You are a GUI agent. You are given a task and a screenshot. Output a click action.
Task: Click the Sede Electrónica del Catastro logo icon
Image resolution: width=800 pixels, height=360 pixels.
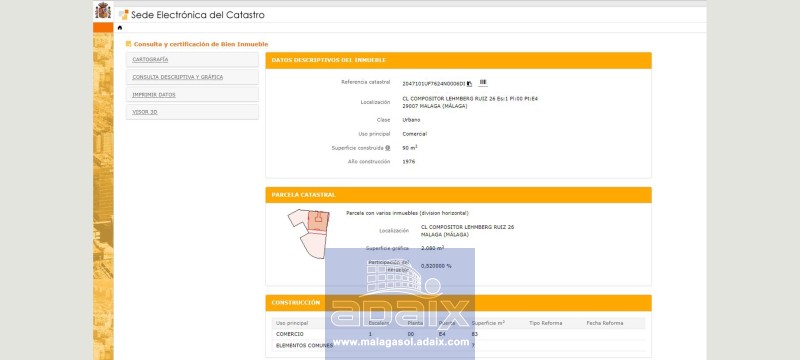[123, 15]
